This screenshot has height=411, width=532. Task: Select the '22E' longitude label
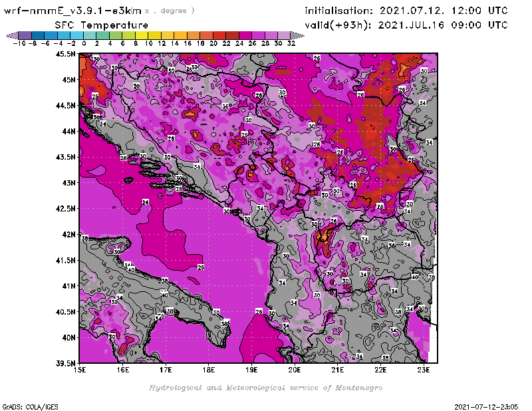380,370
